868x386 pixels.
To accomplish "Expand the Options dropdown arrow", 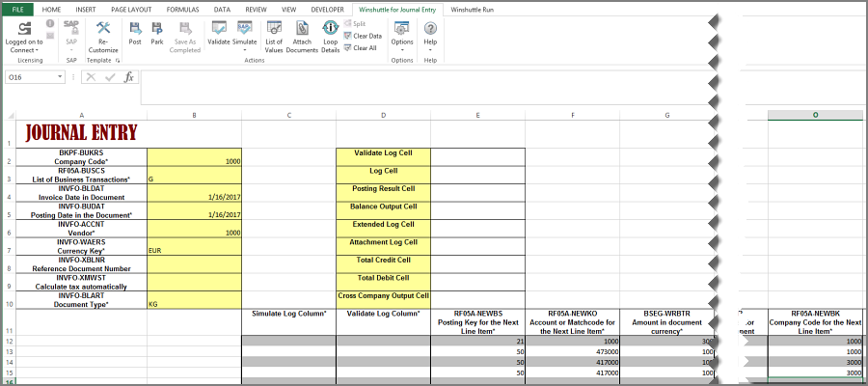I will [x=402, y=50].
